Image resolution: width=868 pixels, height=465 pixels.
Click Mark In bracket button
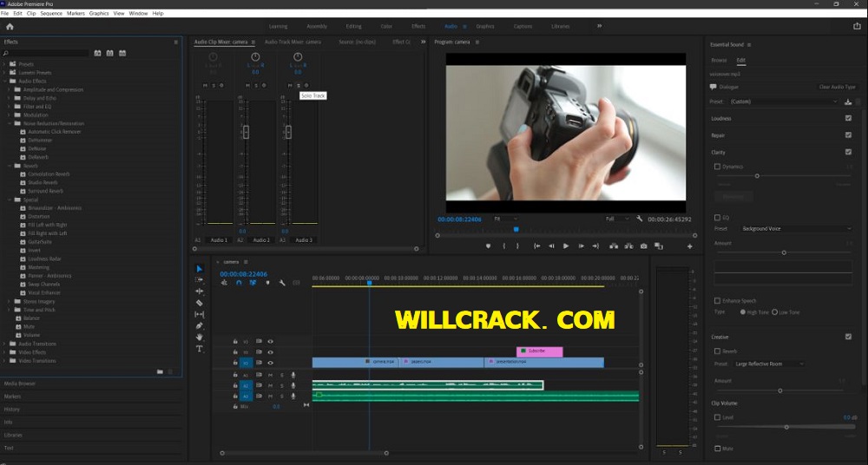point(503,246)
